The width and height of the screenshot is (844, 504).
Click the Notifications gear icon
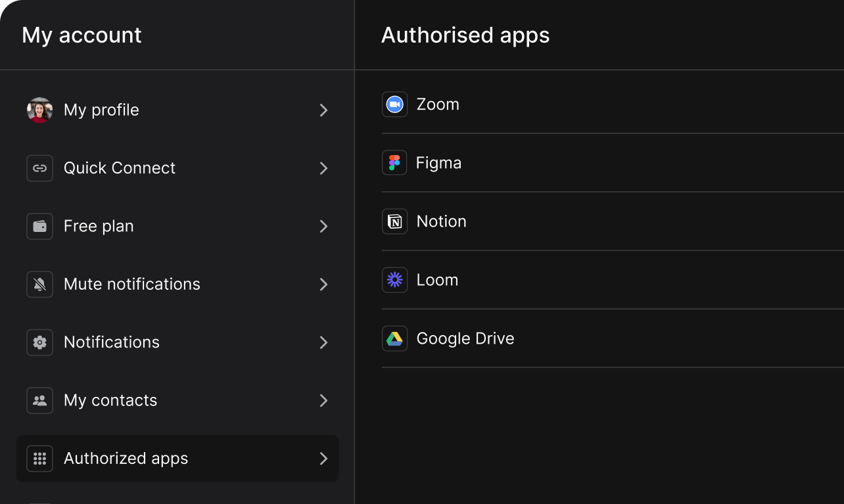39,342
